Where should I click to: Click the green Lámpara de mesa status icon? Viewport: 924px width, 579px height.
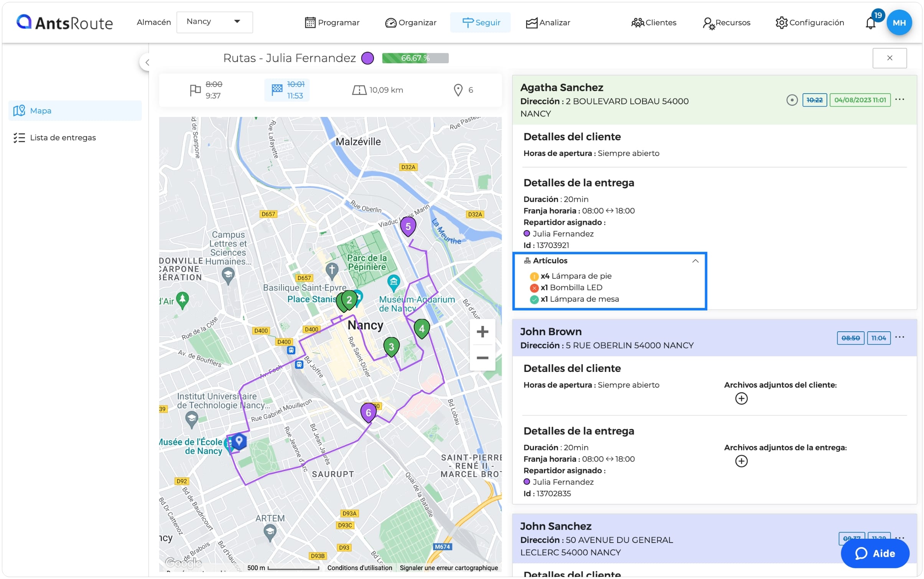(534, 299)
